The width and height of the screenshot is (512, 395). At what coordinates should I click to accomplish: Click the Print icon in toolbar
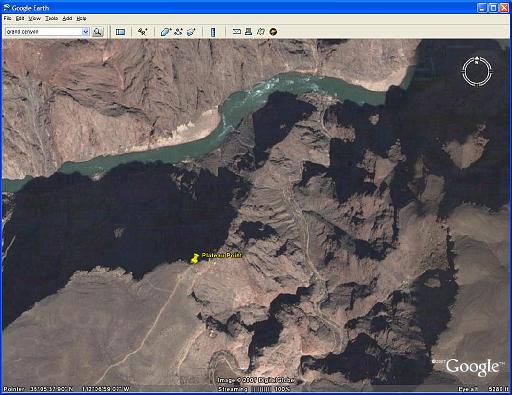pos(248,32)
